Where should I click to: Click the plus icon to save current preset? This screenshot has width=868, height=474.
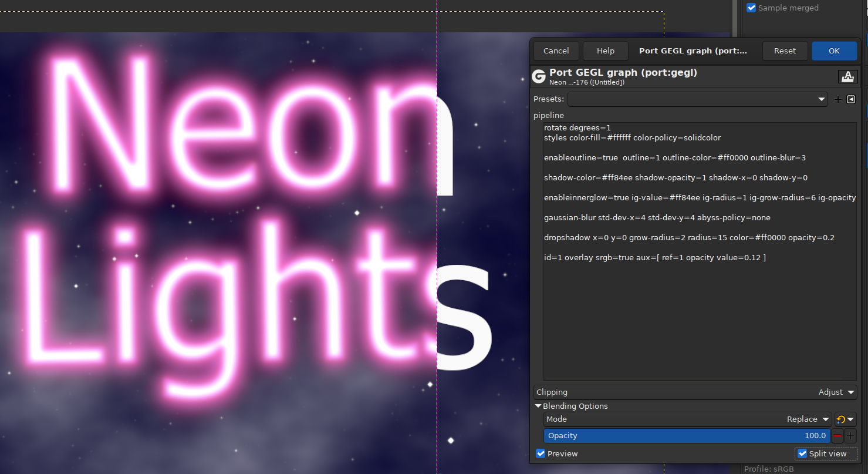tap(838, 99)
